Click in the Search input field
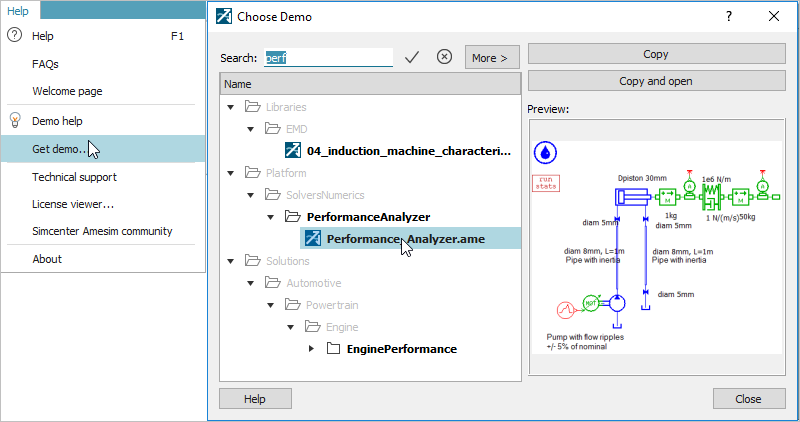Screen dimensions: 800x422 [x=329, y=57]
